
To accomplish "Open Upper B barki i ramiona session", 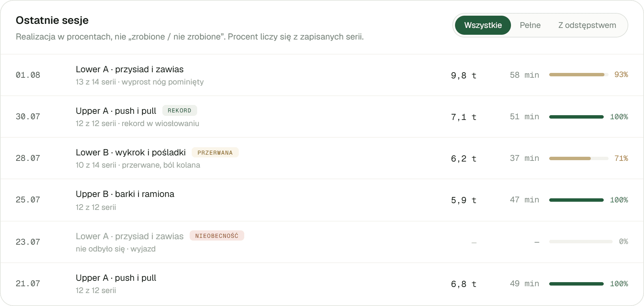I will (x=322, y=200).
